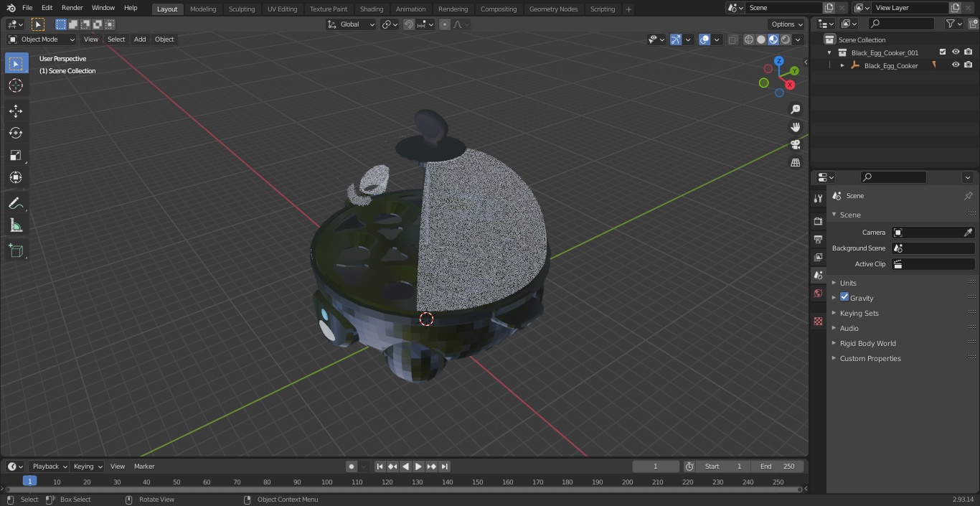Pin the Scene properties with pin icon
Screen dimensions: 980x506
click(x=968, y=196)
